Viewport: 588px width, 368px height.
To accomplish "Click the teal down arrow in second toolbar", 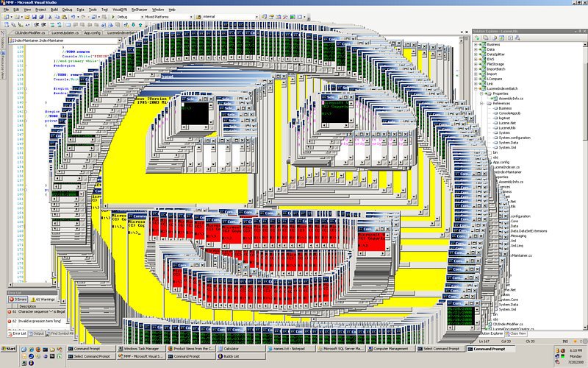I will (133, 25).
